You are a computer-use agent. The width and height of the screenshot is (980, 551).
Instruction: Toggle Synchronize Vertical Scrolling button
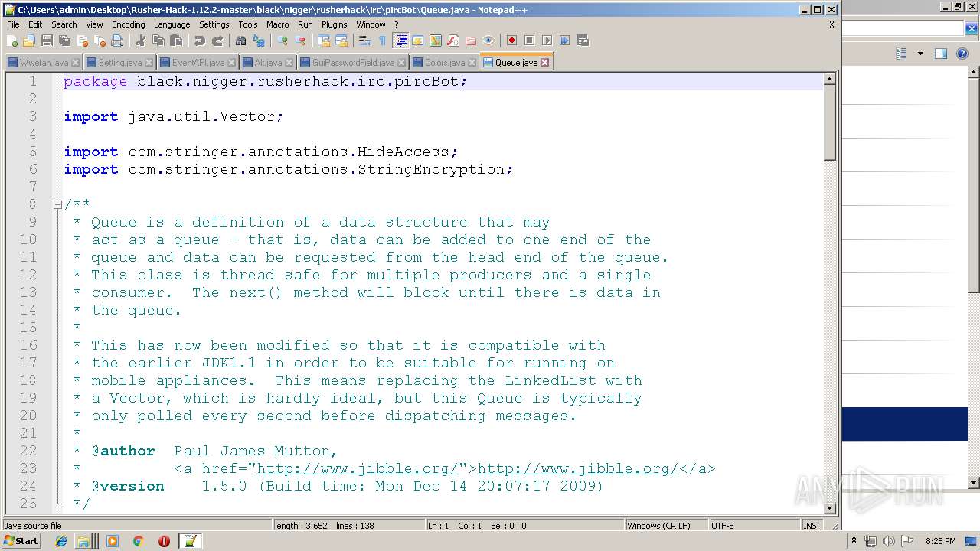pos(324,41)
